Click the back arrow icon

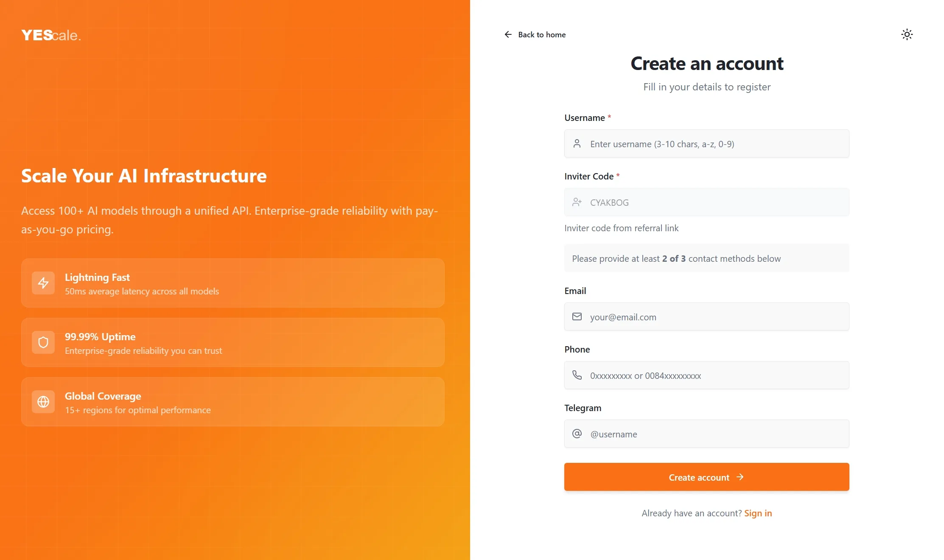(x=508, y=34)
